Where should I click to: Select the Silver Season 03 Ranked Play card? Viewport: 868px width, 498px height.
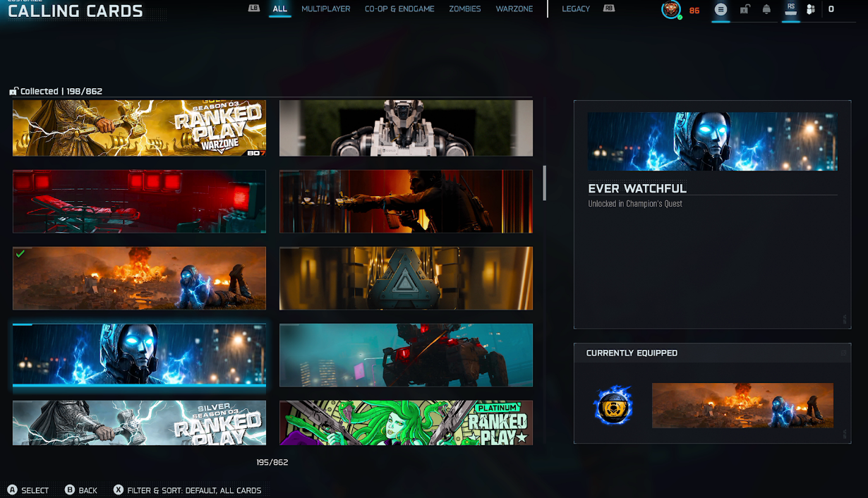139,423
